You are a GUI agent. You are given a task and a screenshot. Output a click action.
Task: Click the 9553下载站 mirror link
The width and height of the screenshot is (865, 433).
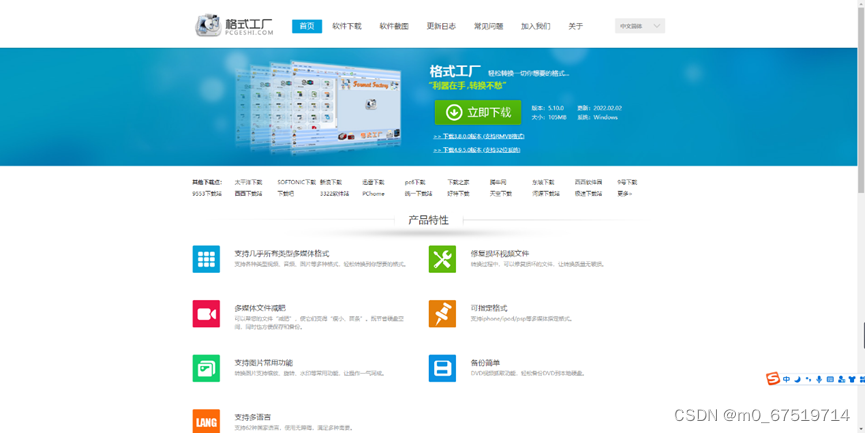(207, 194)
